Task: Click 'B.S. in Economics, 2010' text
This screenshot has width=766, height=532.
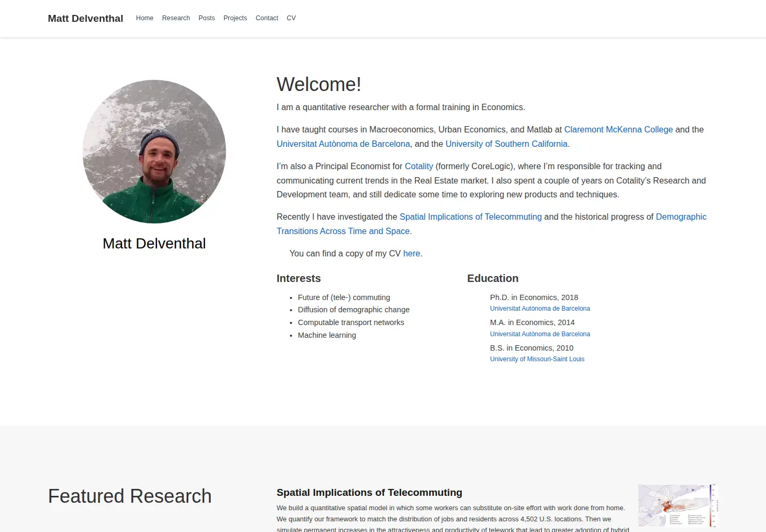Action: [x=531, y=348]
